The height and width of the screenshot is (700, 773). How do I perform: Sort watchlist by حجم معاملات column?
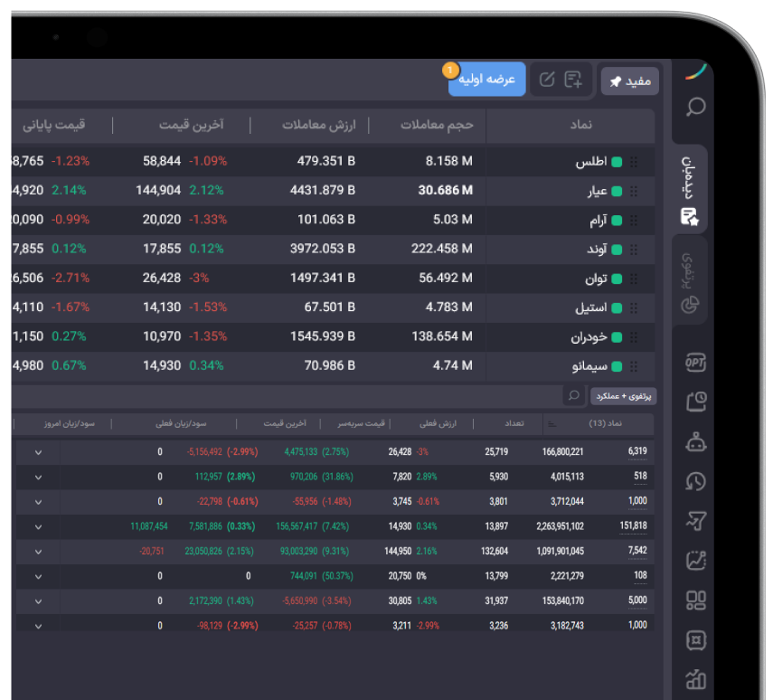[x=437, y=125]
